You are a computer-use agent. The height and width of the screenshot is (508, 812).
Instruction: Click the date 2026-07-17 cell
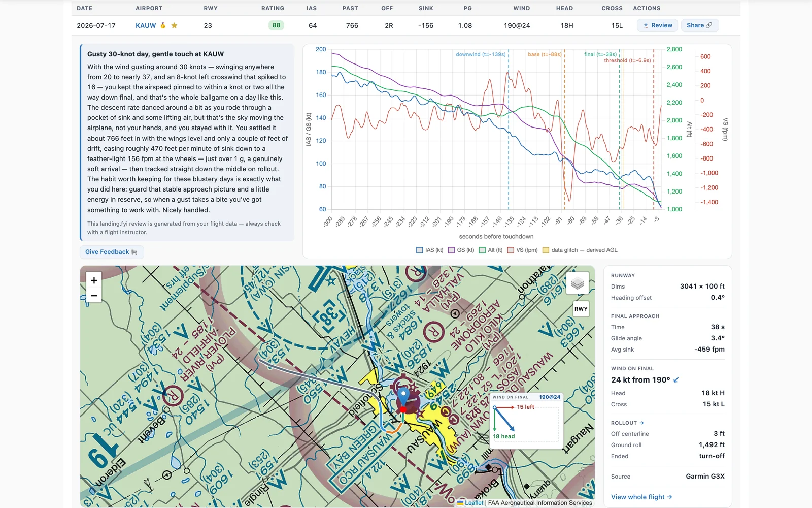point(96,25)
